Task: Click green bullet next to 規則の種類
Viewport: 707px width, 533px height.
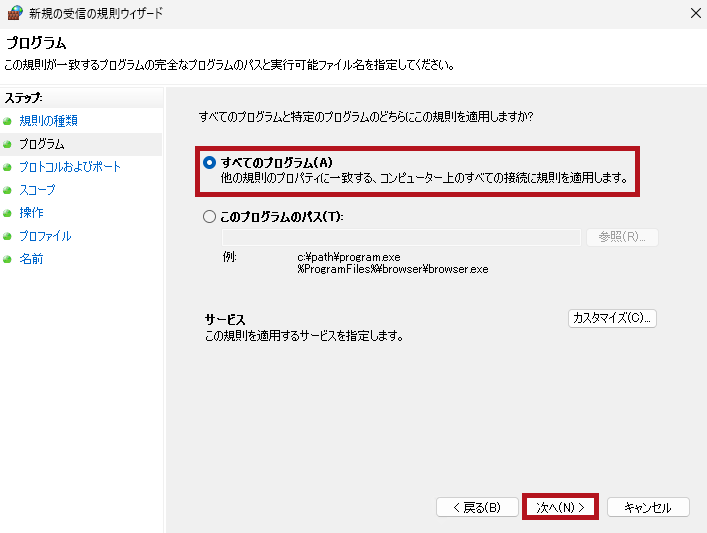Action: tap(7, 121)
